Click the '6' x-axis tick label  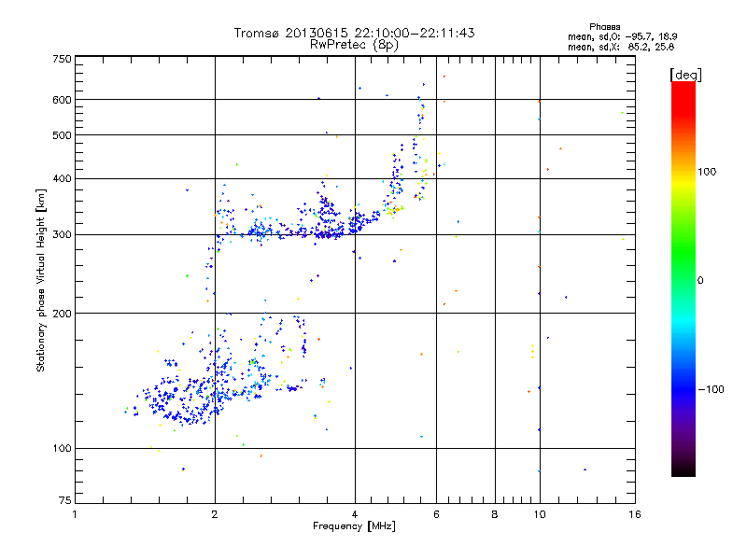[x=436, y=514]
